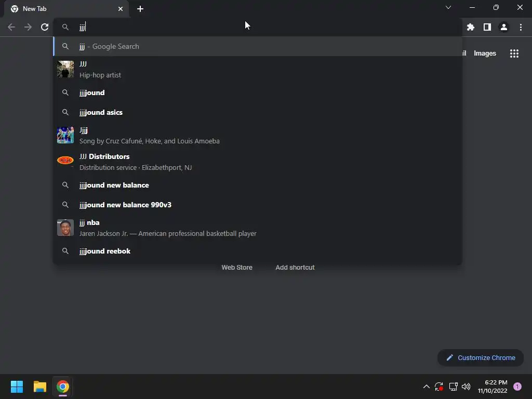
Task: Click the Customize Chrome button
Action: [x=481, y=357]
